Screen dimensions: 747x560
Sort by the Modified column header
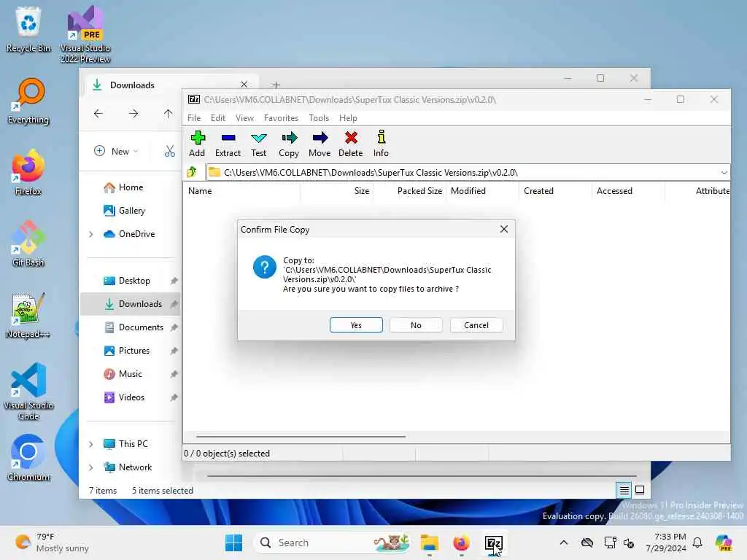pyautogui.click(x=482, y=191)
